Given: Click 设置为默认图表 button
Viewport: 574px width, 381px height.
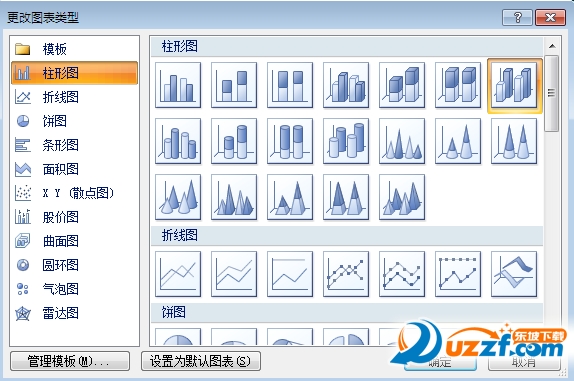Looking at the screenshot, I should coord(201,361).
